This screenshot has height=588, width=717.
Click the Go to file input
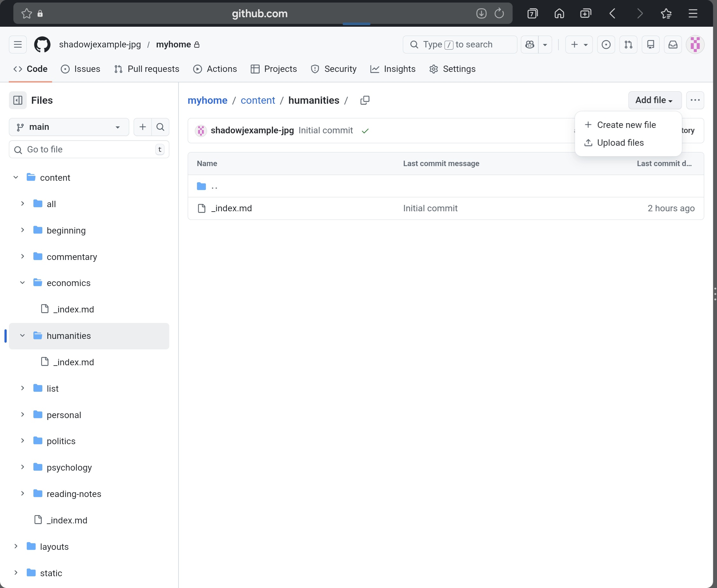point(89,149)
